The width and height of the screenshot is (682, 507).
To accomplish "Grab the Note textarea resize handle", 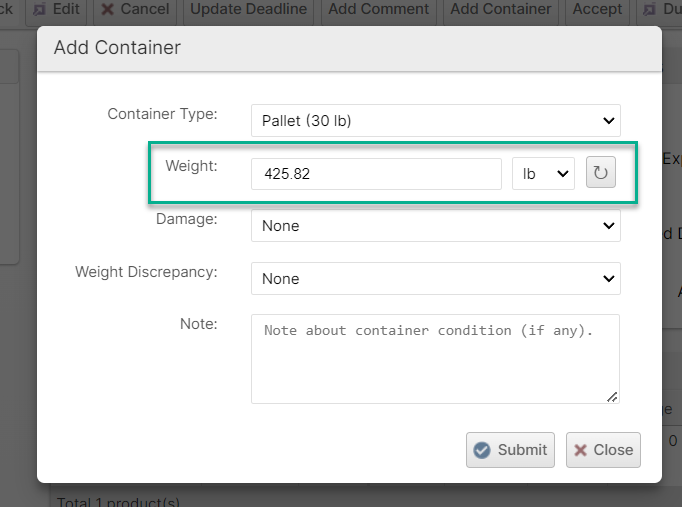I will click(x=612, y=397).
